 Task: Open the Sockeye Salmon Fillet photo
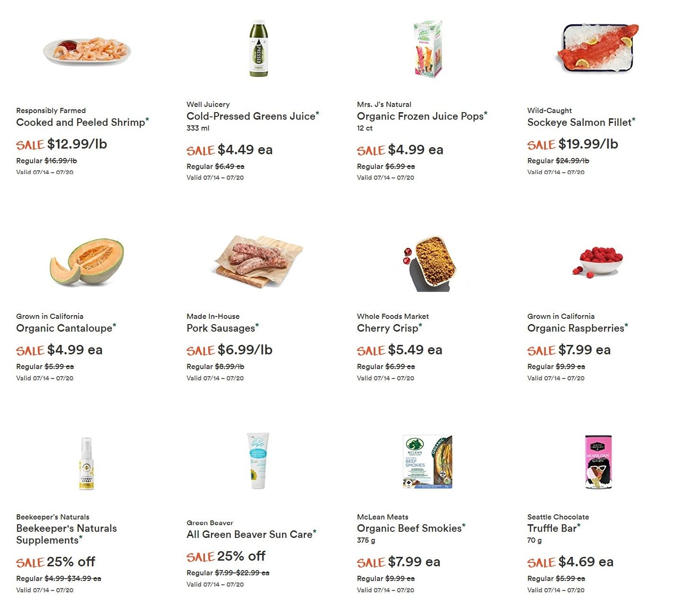click(598, 48)
